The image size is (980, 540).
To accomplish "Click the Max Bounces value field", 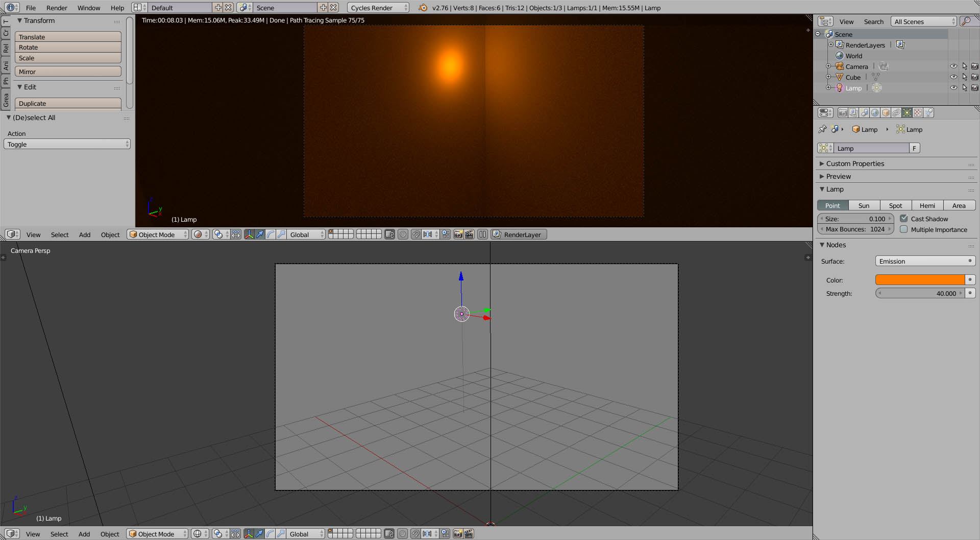I will pos(855,229).
